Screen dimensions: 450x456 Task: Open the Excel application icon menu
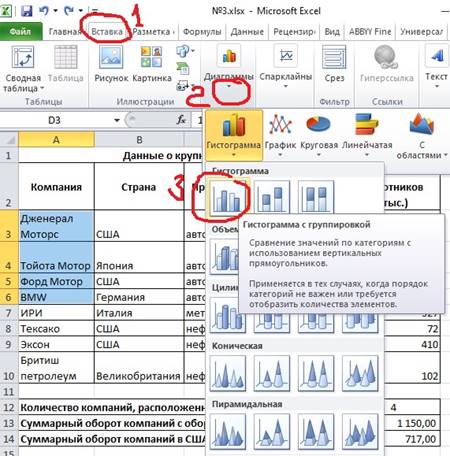(x=6, y=11)
